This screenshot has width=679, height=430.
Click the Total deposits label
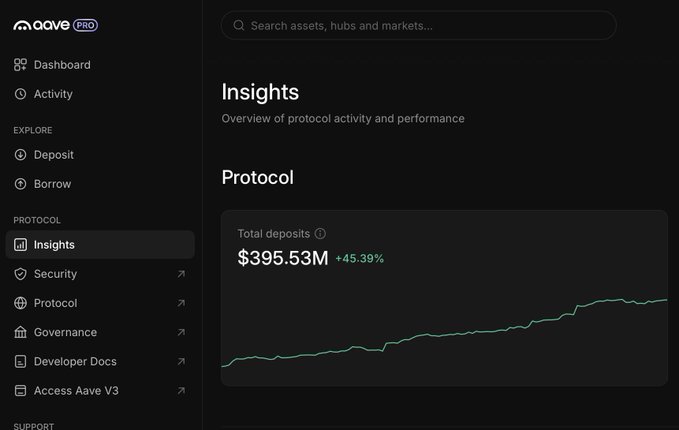[274, 234]
